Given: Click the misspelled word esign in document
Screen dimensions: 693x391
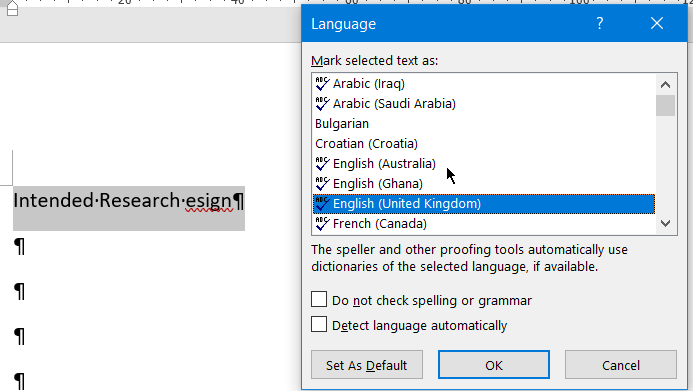Looking at the screenshot, I should (x=209, y=201).
